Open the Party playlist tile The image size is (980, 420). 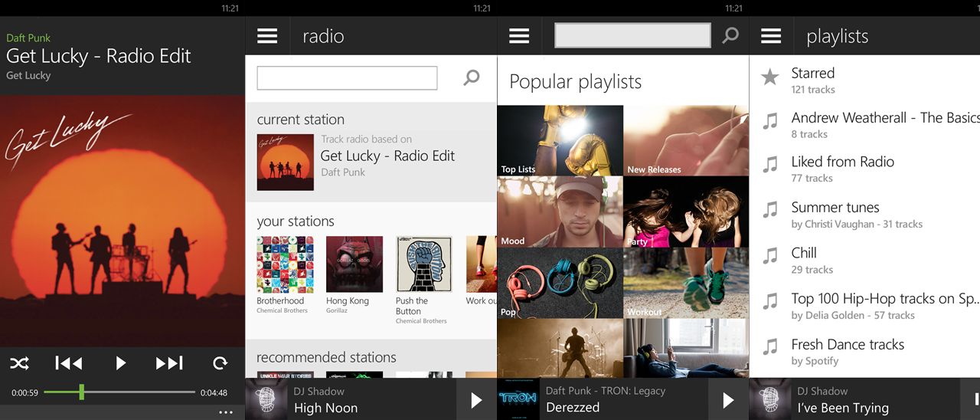point(686,212)
